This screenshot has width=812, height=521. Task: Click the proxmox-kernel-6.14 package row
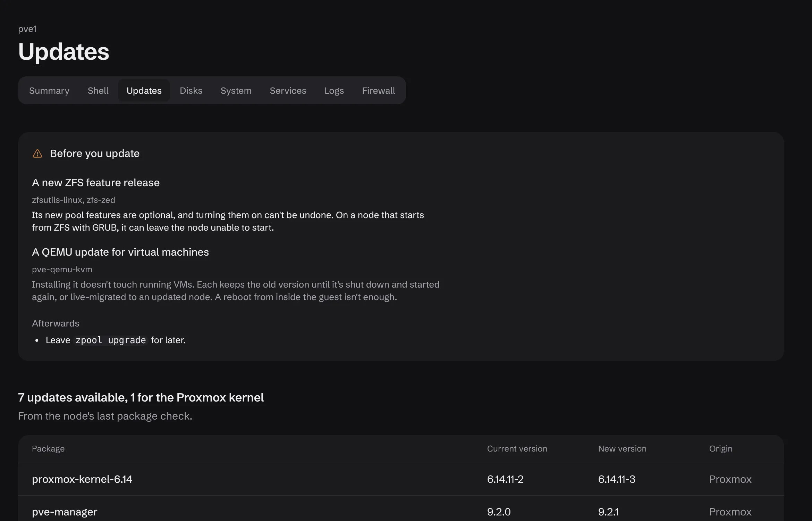tap(401, 479)
